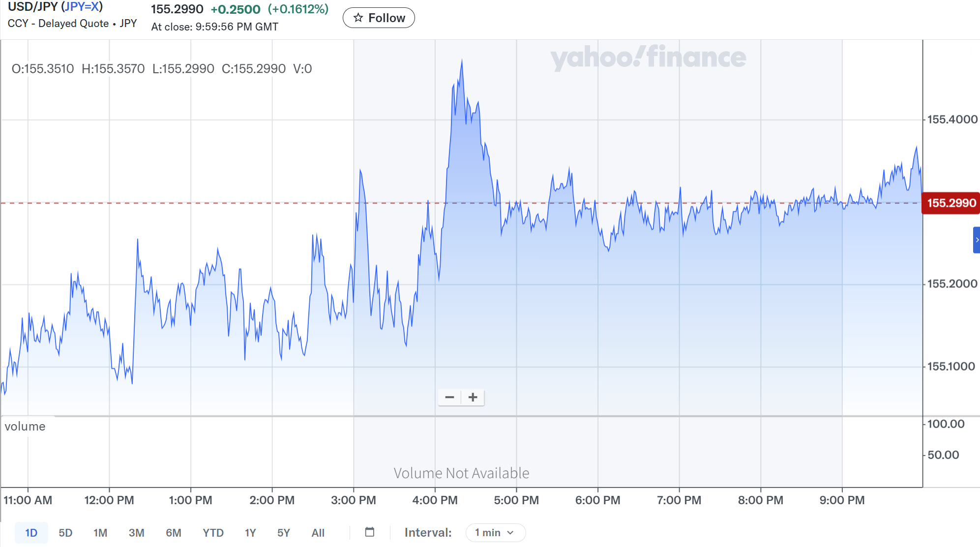Click the 155.4000 price axis label
This screenshot has width=980, height=547.
[x=952, y=119]
